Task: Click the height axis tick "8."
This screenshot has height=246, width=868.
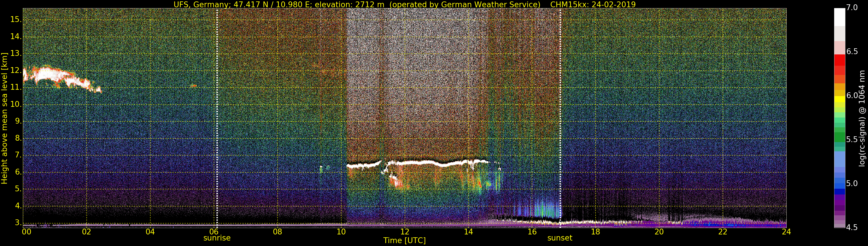Action: (x=18, y=138)
